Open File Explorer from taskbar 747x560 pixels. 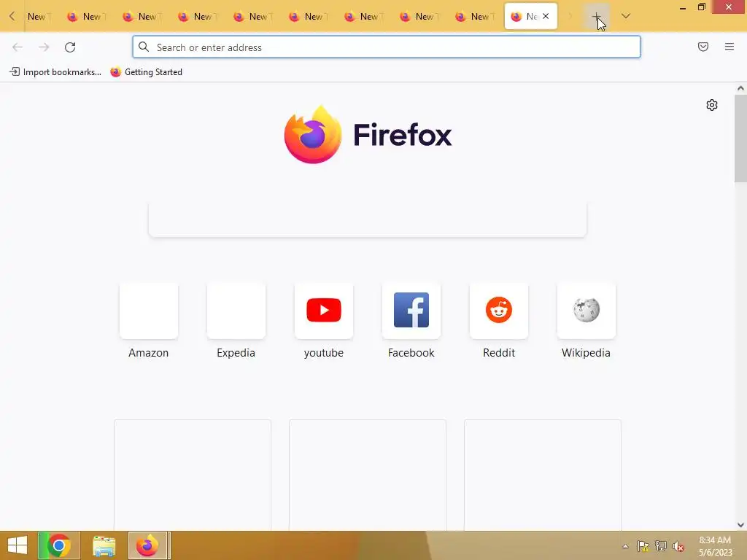point(104,545)
